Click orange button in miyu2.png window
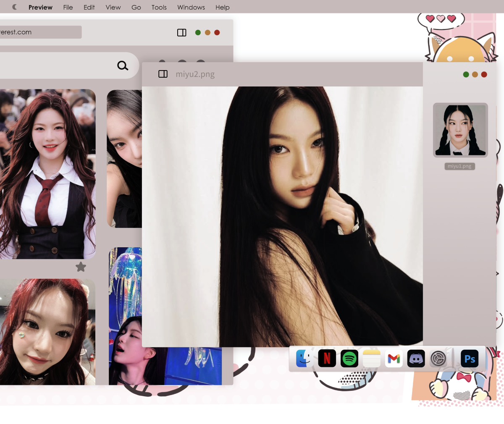 tap(475, 74)
